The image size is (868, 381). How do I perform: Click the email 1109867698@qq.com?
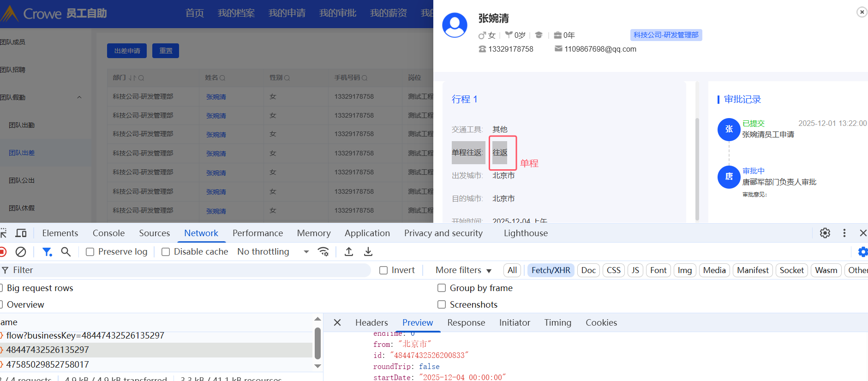(600, 49)
